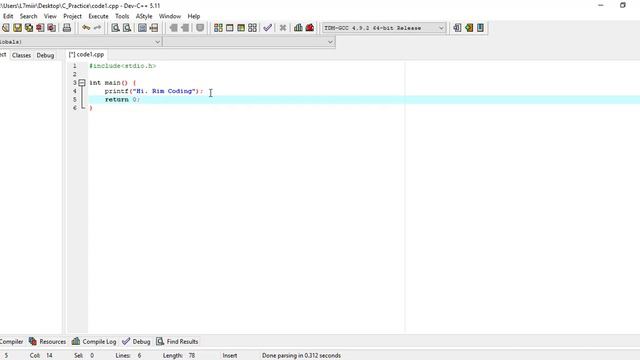Viewport: 640px width, 360px height.
Task: Click the Close All toolbar icon
Action: [x=51, y=28]
